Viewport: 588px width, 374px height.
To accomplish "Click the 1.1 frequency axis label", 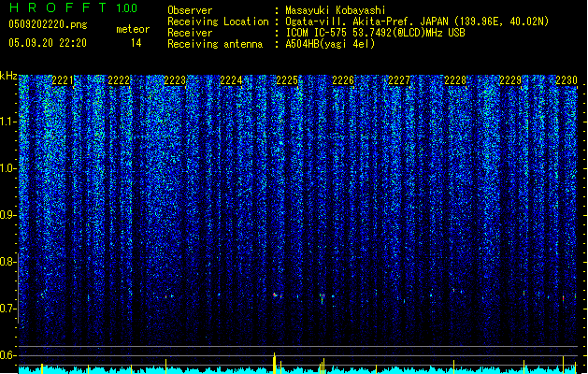I will pos(7,122).
